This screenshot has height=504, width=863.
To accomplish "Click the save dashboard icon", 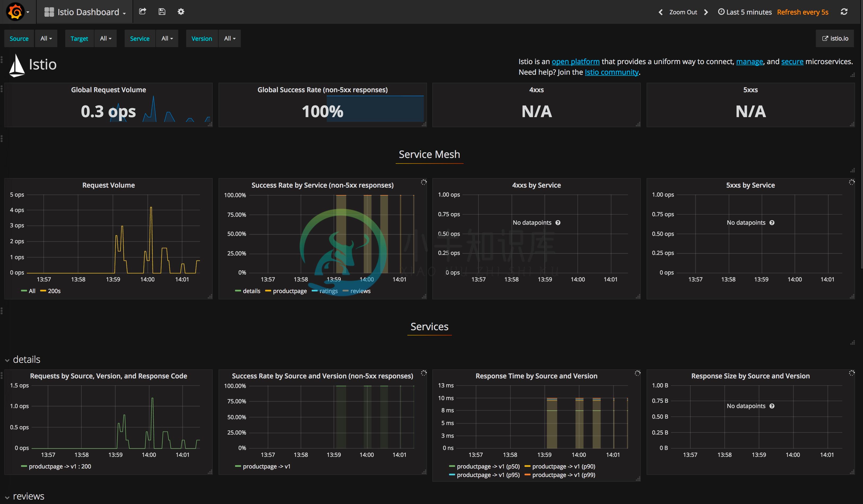I will click(162, 11).
